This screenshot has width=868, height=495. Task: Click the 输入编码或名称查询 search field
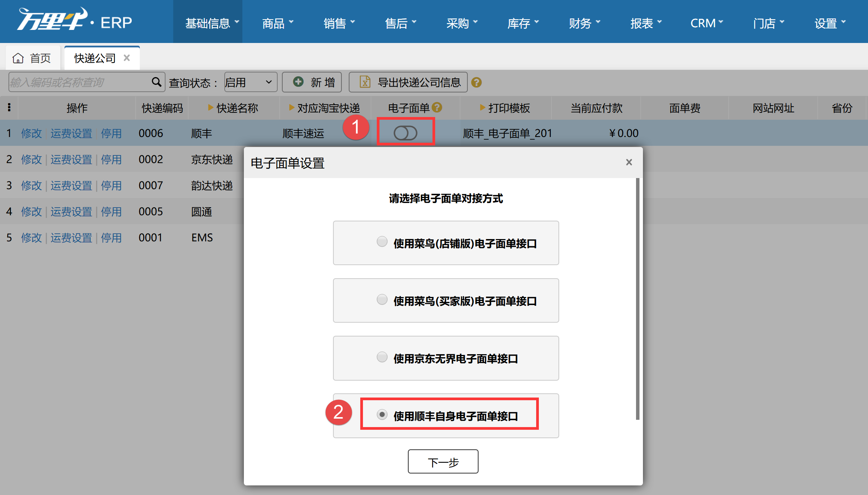[79, 82]
